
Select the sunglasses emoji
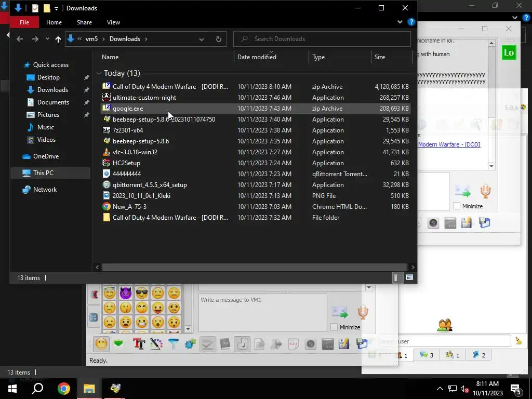point(141,293)
